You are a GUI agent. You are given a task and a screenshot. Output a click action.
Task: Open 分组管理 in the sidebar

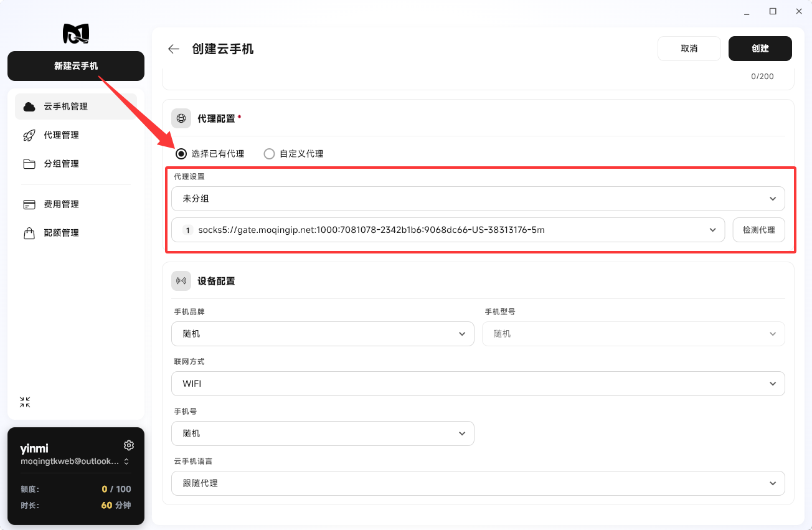(x=76, y=164)
